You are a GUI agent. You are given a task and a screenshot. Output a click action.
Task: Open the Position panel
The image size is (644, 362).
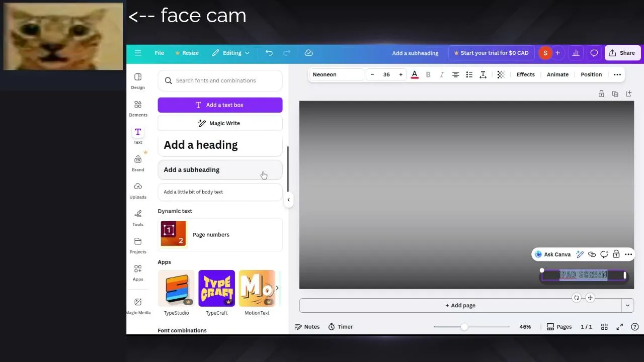tap(591, 74)
